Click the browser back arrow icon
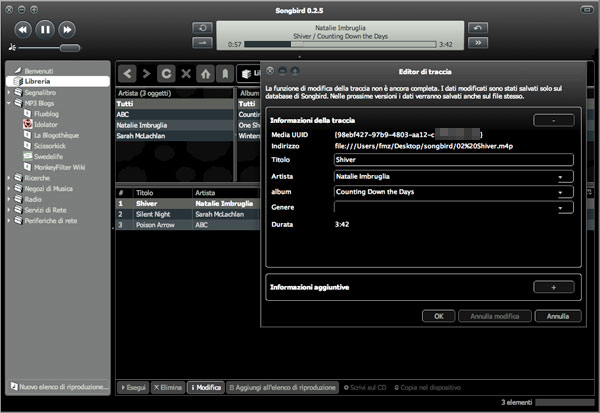This screenshot has height=413, width=600. click(x=128, y=74)
